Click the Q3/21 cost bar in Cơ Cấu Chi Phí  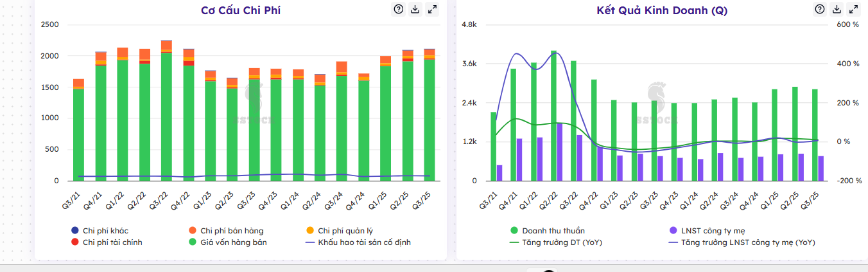pos(78,130)
